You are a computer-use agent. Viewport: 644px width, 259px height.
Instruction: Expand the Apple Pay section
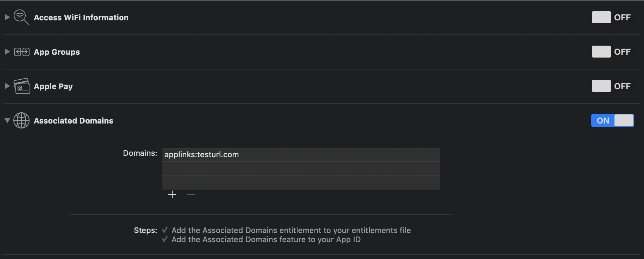7,86
